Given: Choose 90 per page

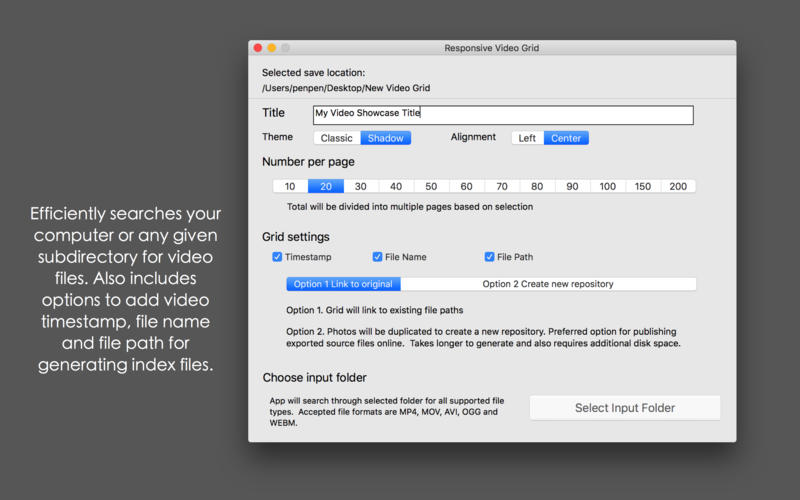Looking at the screenshot, I should point(572,186).
